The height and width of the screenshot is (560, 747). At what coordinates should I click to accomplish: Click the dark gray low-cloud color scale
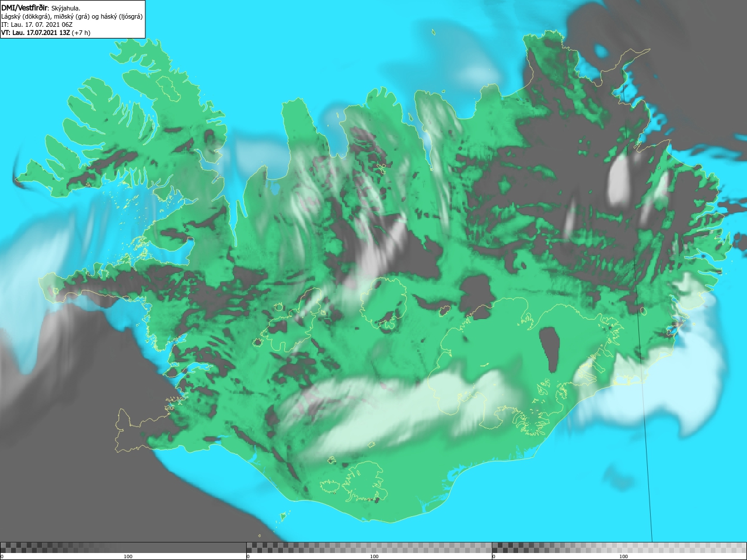click(123, 547)
